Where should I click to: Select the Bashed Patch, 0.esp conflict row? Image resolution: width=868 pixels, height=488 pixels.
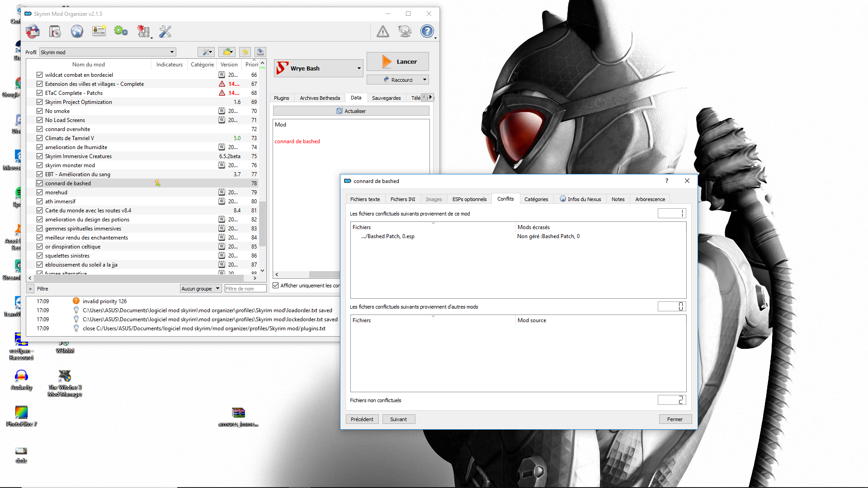point(518,236)
